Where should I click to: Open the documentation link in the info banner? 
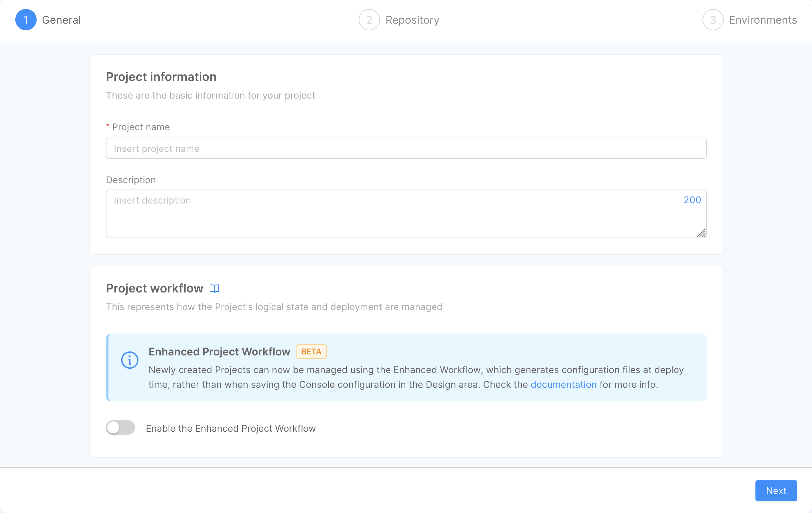coord(563,384)
